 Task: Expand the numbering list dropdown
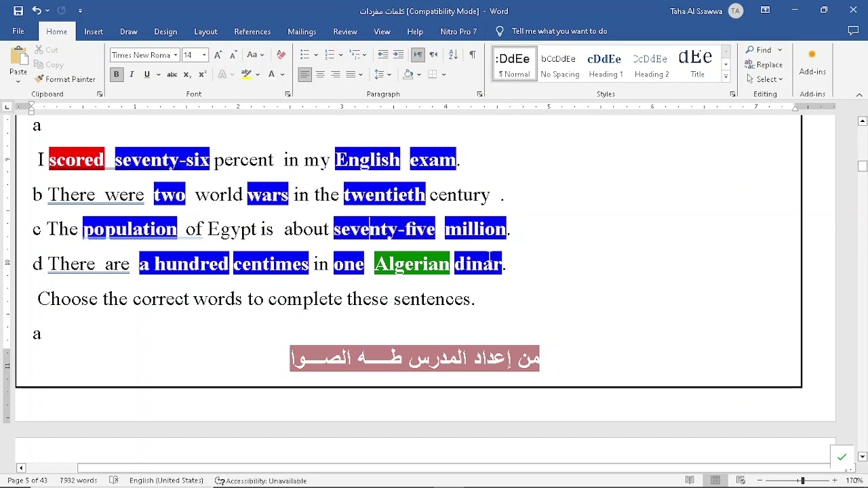coord(340,55)
